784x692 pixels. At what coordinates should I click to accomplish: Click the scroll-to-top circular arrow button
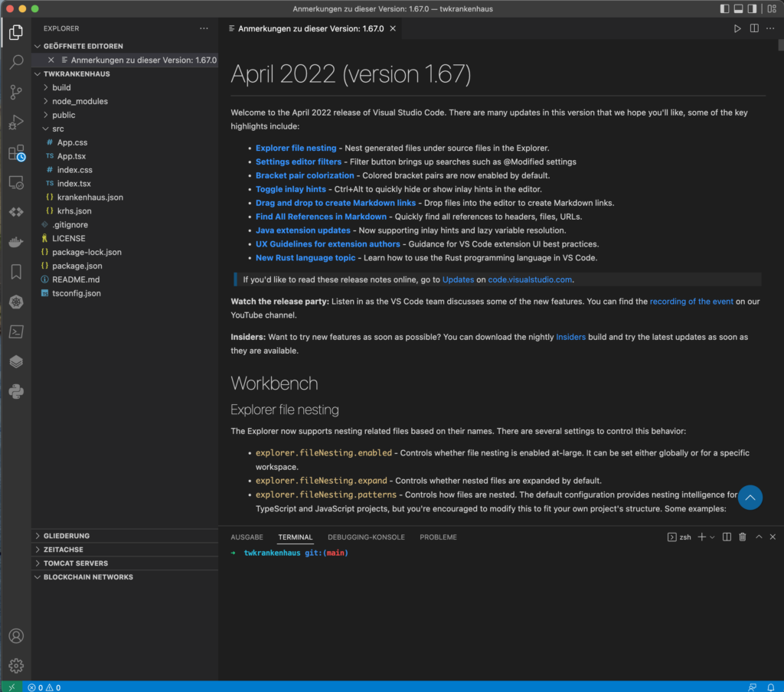[750, 498]
